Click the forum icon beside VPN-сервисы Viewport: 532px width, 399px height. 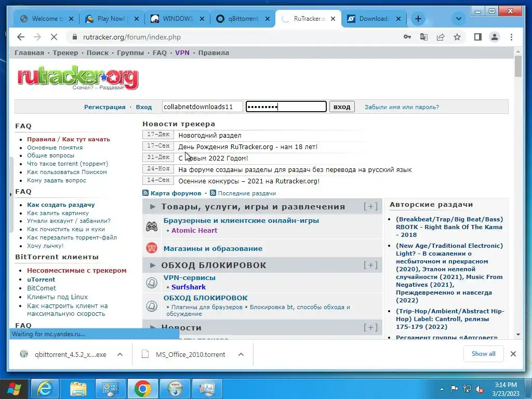152,282
